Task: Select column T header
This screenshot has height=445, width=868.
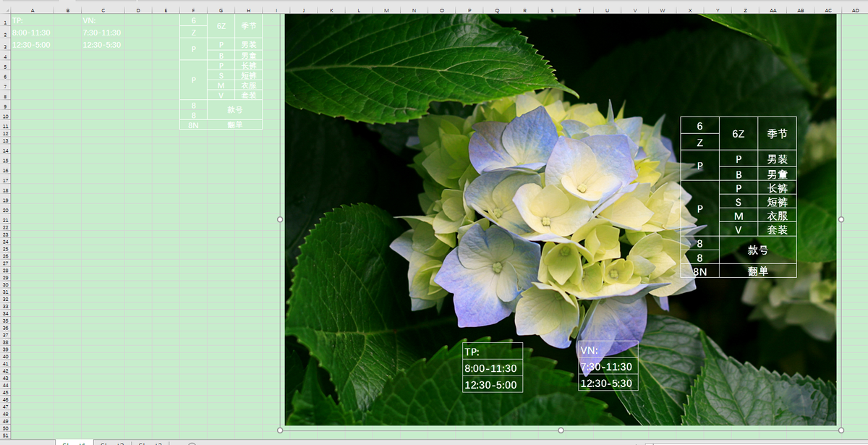Action: 579,10
